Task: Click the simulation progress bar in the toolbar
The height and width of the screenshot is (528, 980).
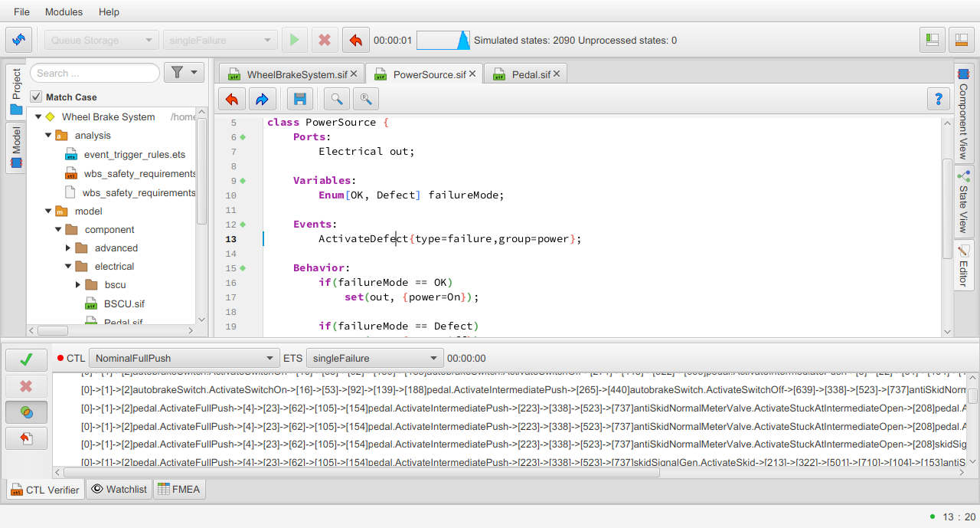Action: tap(443, 40)
